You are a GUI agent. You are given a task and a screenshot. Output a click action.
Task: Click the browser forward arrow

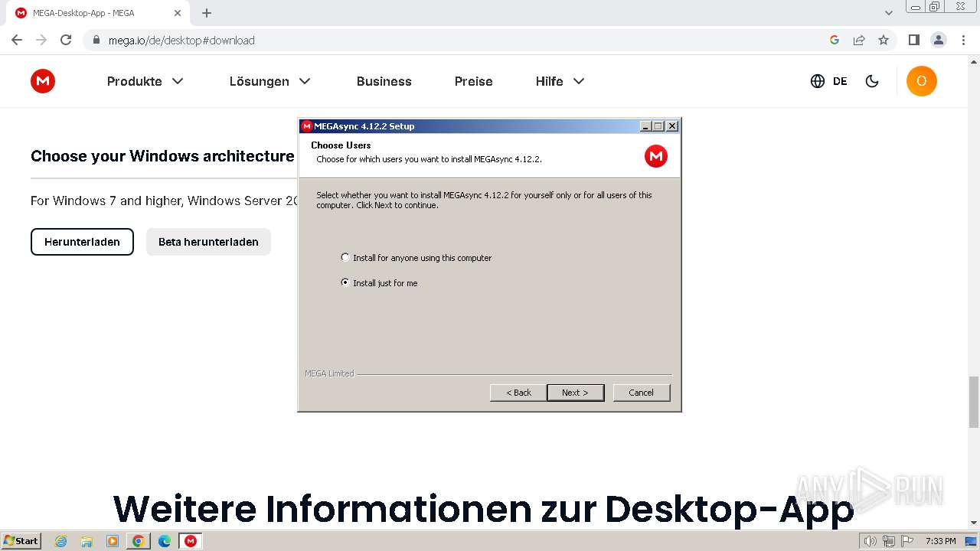pos(41,40)
